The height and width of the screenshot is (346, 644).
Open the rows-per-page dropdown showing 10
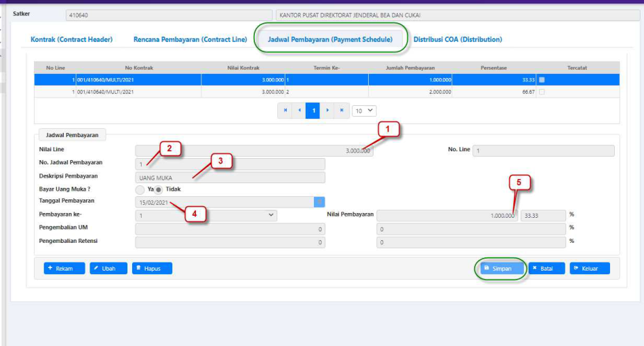[x=364, y=111]
